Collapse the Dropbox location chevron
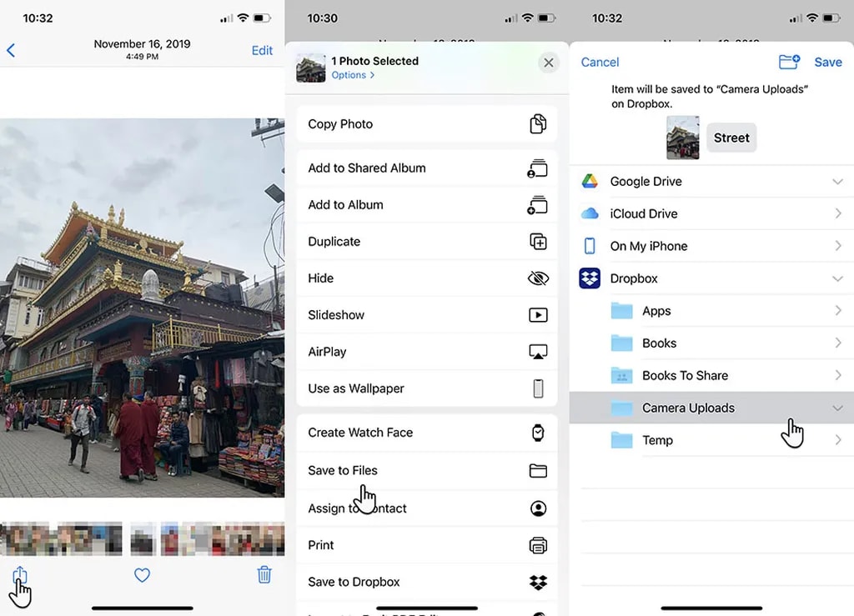Image resolution: width=854 pixels, height=616 pixels. (837, 278)
